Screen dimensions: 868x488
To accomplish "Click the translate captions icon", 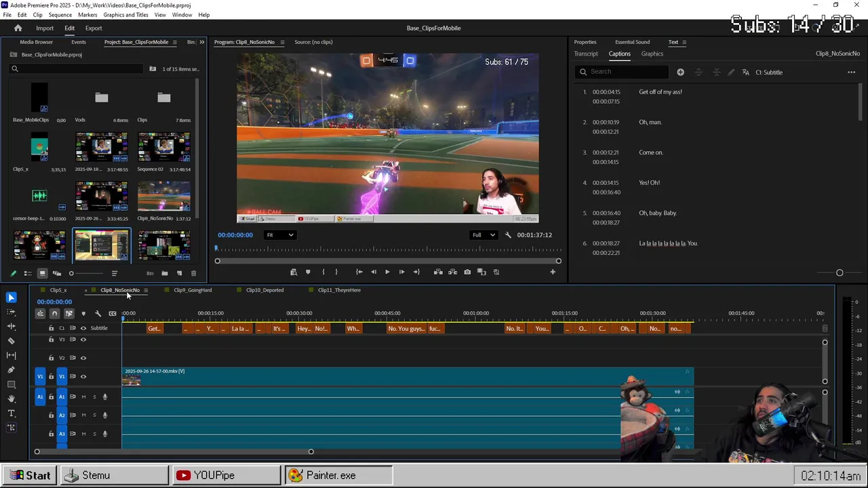I will tap(746, 72).
